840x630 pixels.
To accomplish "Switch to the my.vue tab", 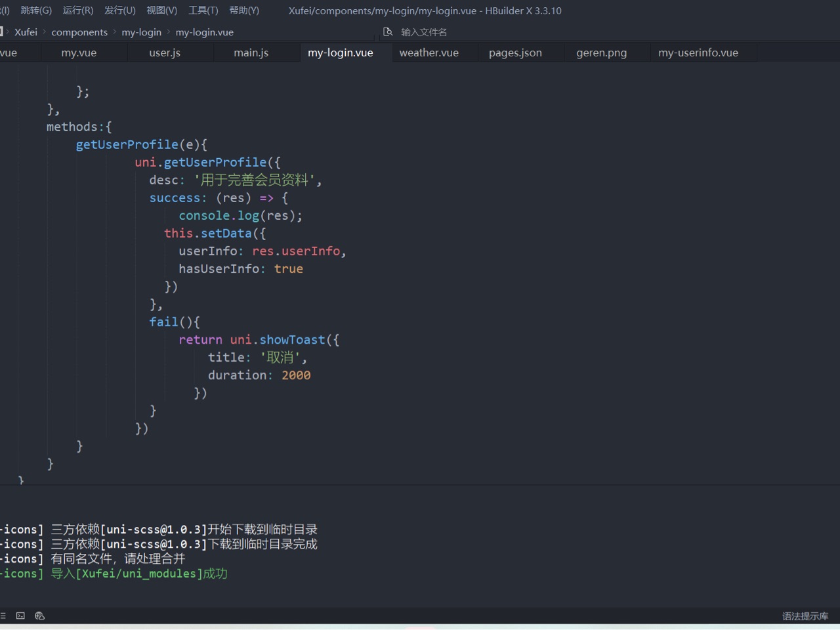I will point(79,52).
